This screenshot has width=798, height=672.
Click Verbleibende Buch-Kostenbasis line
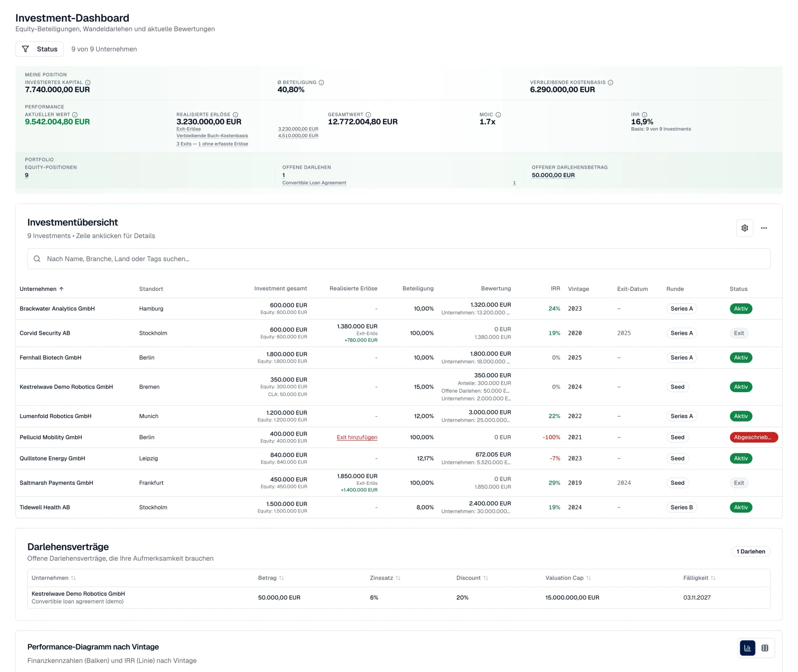click(x=212, y=136)
